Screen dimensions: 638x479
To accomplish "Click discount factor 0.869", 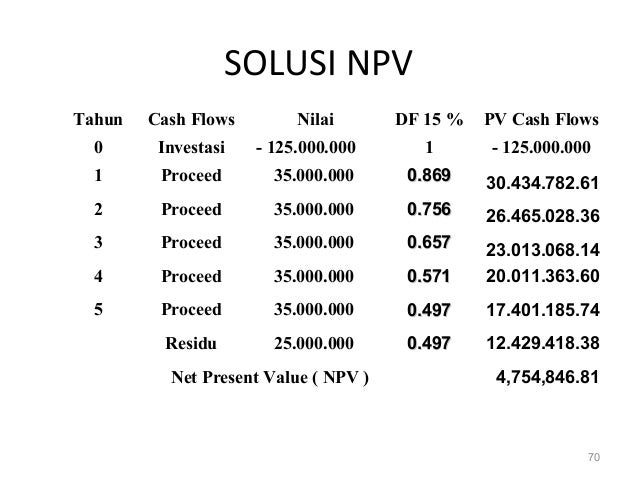I will pos(429,175).
